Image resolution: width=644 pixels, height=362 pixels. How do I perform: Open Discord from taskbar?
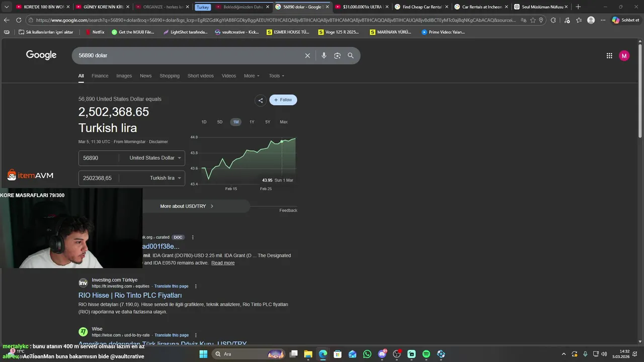click(382, 354)
